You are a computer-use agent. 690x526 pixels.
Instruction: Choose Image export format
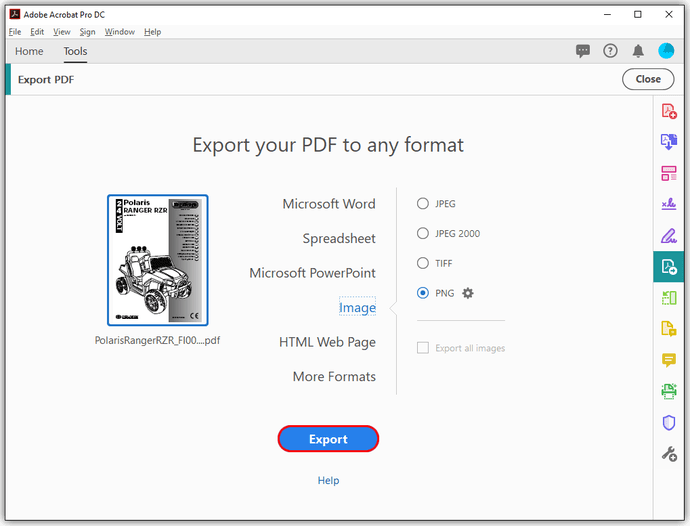[357, 307]
